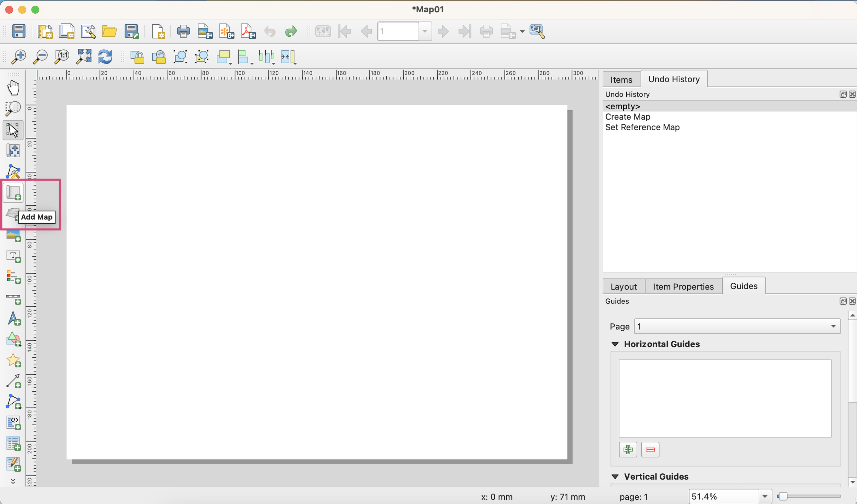
Task: Open the Layout Manager with the wrench icon
Action: point(88,31)
